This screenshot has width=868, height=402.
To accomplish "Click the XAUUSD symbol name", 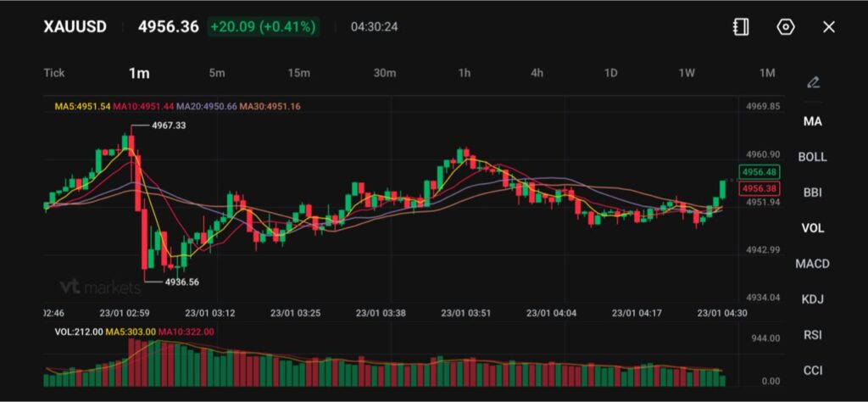I will pos(75,27).
